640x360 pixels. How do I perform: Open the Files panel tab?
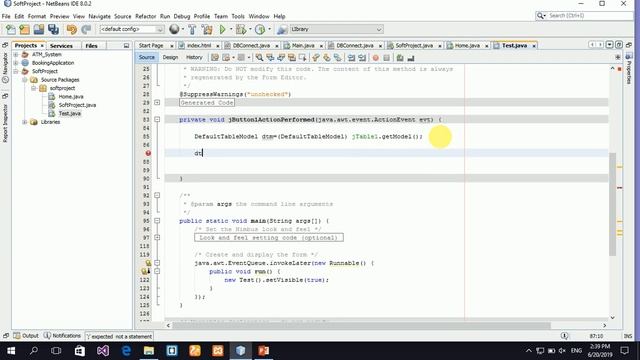coord(91,46)
